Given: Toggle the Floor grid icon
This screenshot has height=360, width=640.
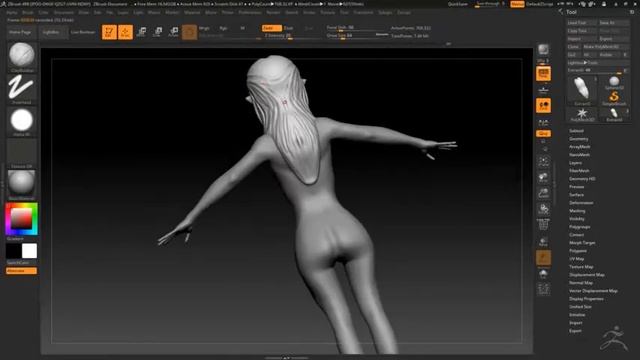Looking at the screenshot, I should coord(543,90).
